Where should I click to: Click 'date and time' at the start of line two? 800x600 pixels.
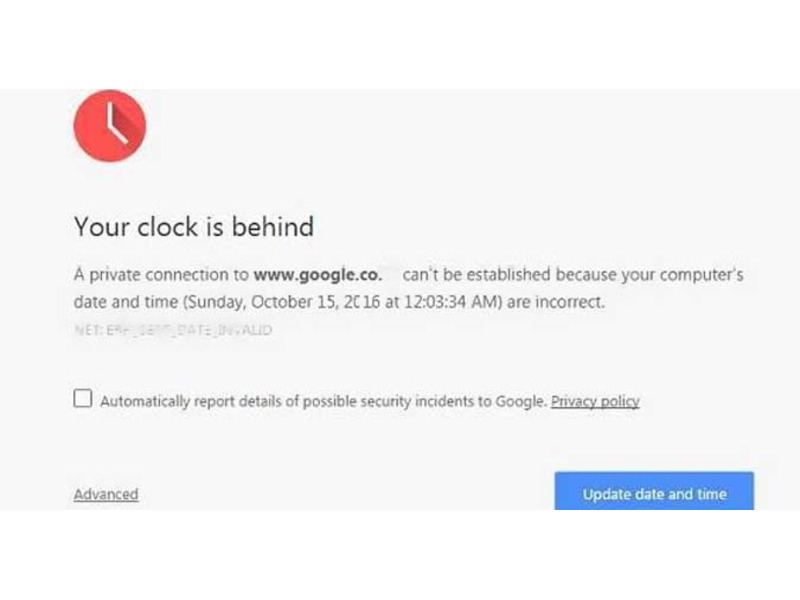tap(126, 302)
